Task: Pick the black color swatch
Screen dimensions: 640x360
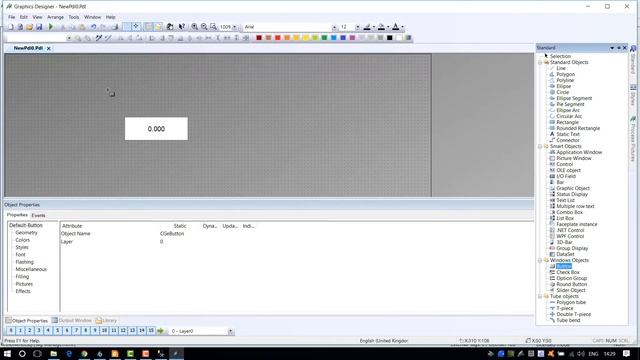Action: [390, 38]
